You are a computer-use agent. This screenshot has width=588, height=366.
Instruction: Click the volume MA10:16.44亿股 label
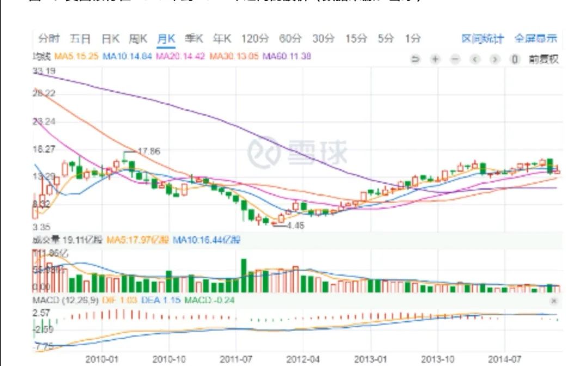207,240
